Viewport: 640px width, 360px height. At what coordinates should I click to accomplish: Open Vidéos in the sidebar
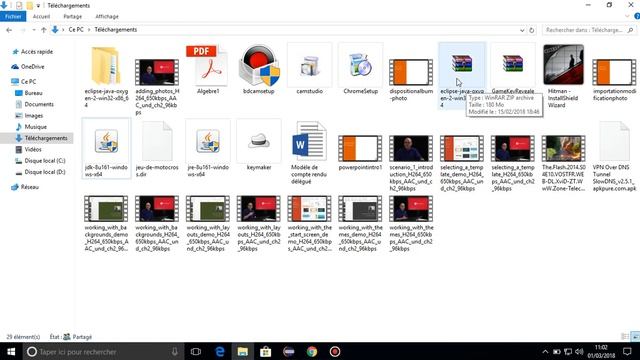tap(28, 149)
